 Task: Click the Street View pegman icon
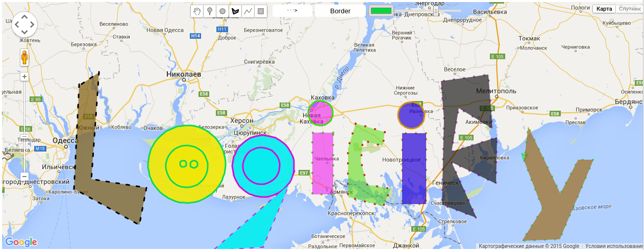(x=24, y=58)
